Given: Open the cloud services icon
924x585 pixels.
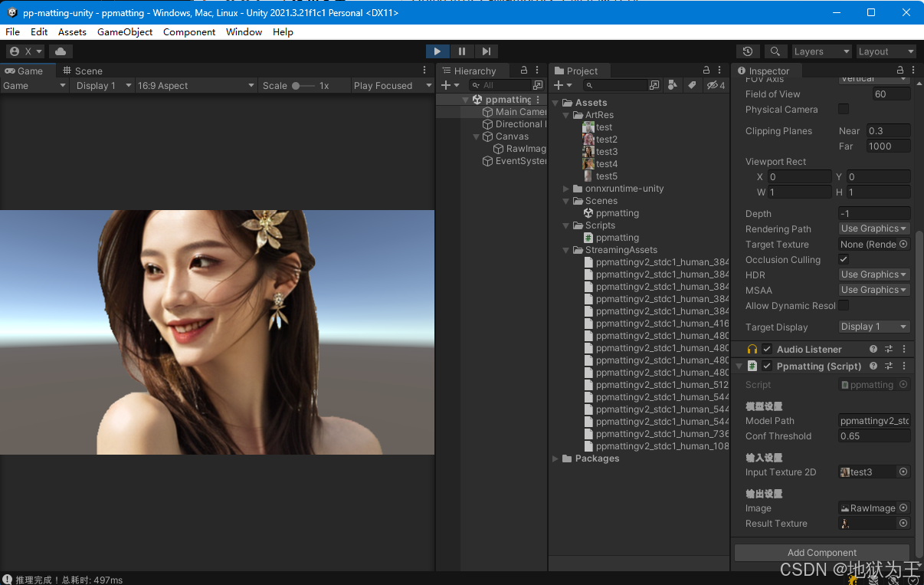Looking at the screenshot, I should [x=61, y=51].
